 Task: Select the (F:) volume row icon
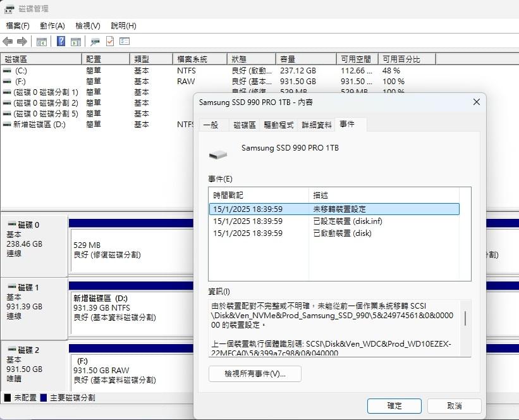tap(7, 82)
